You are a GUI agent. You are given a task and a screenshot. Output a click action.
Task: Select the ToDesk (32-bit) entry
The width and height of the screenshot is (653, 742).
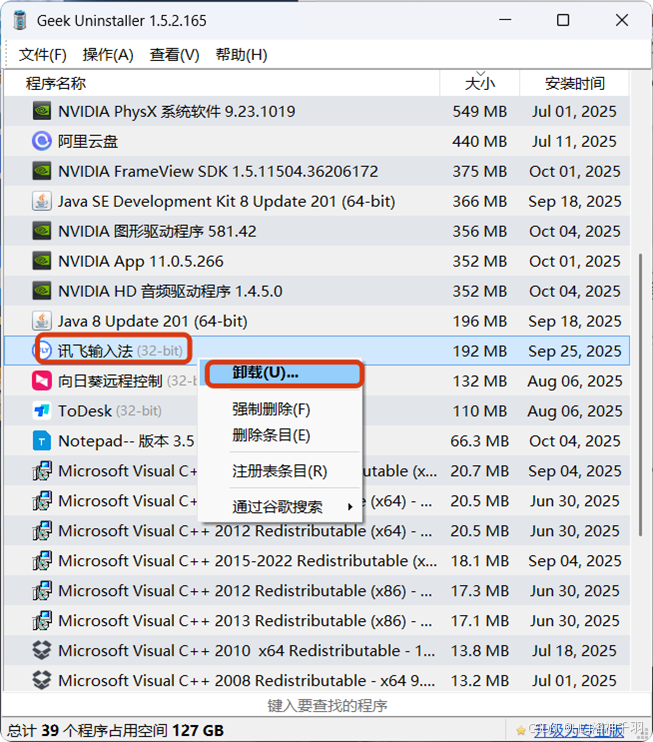(x=317, y=411)
